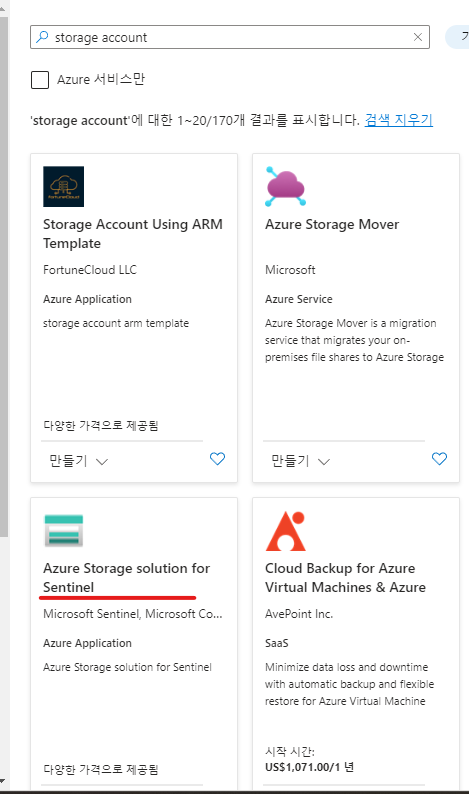
Task: Click the Azure Storage Mover cloud icon
Action: click(x=286, y=186)
